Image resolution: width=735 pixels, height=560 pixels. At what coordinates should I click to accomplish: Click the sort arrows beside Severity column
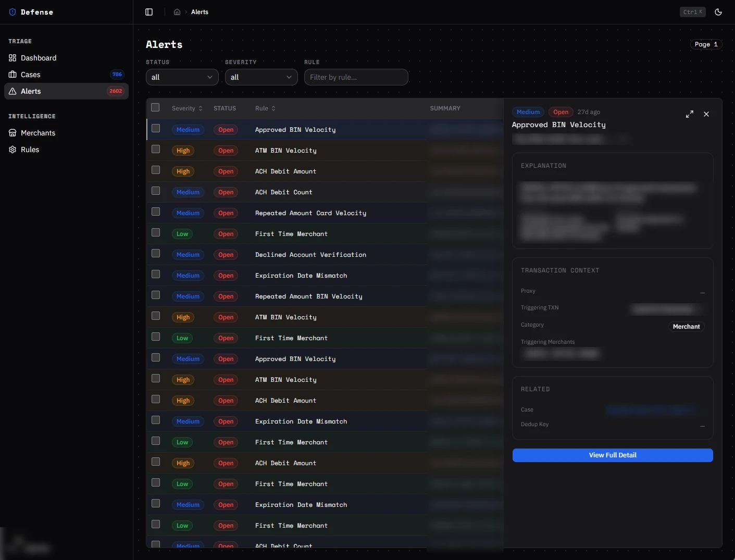click(201, 108)
